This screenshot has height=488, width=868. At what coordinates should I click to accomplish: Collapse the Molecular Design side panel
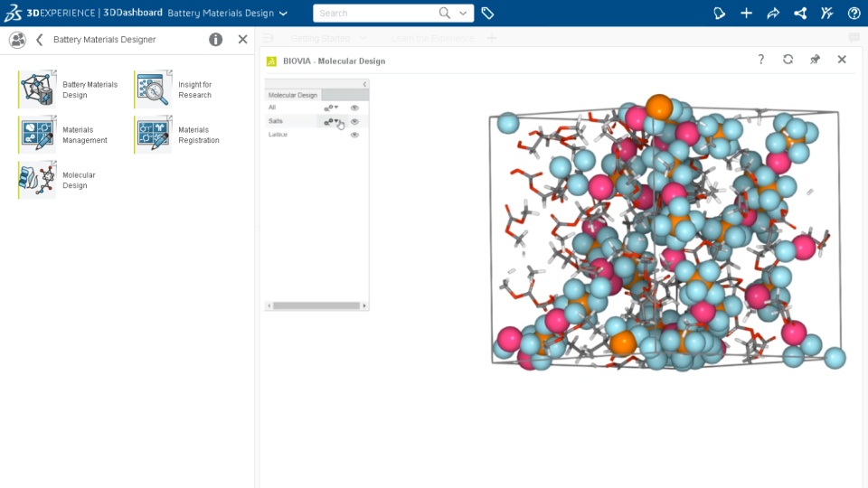[364, 84]
